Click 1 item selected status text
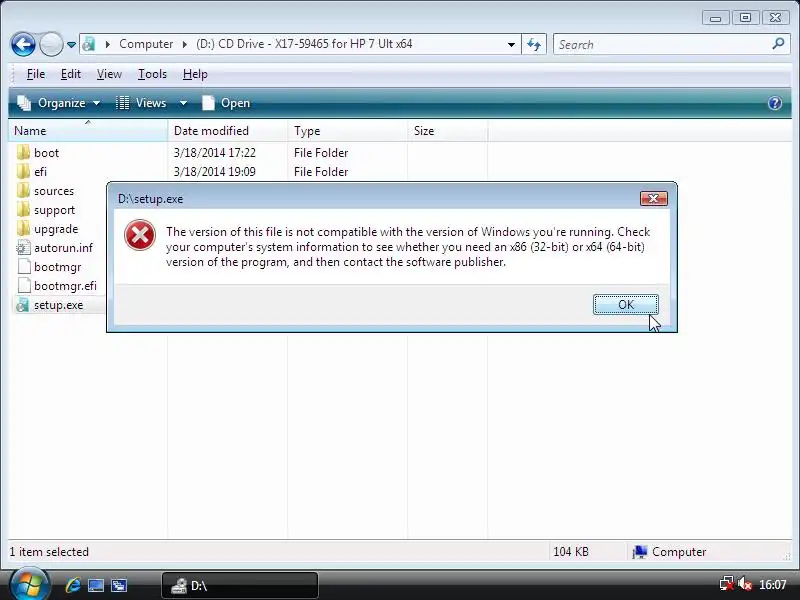 49,552
